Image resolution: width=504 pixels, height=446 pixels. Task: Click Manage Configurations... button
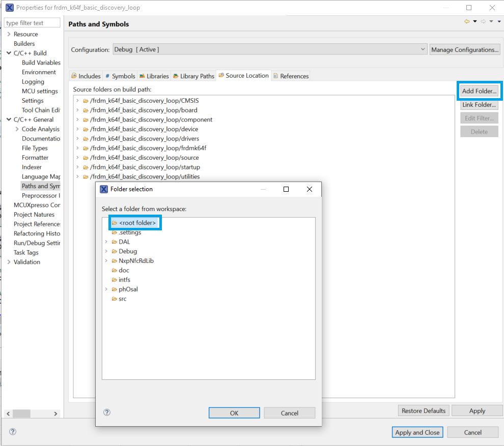[465, 49]
